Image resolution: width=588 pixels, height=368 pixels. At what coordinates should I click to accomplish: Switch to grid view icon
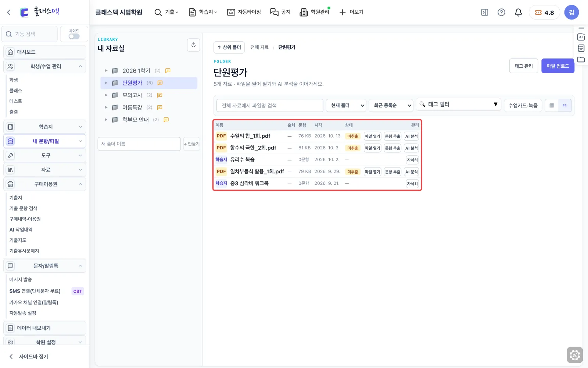552,106
